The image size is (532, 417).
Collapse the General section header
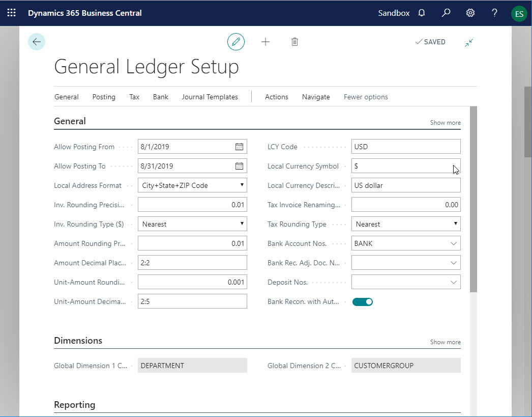point(70,121)
